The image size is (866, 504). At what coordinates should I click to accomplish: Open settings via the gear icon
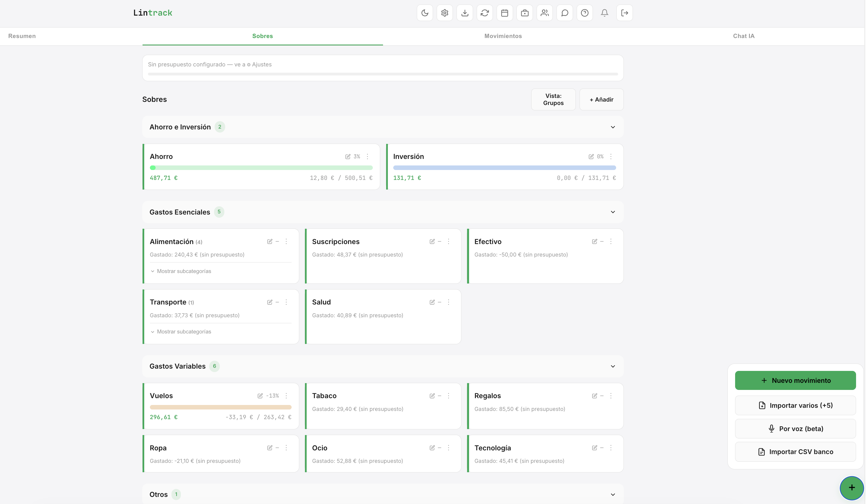[445, 13]
